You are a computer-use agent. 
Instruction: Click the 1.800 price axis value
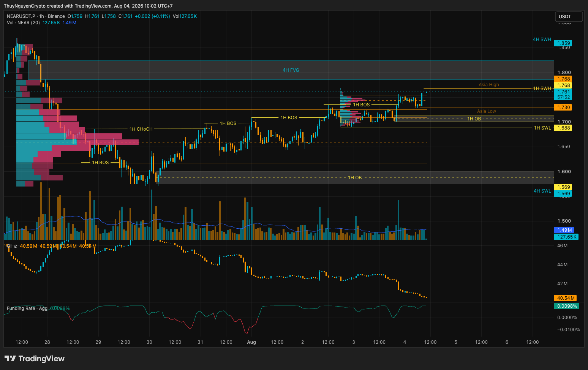(564, 73)
